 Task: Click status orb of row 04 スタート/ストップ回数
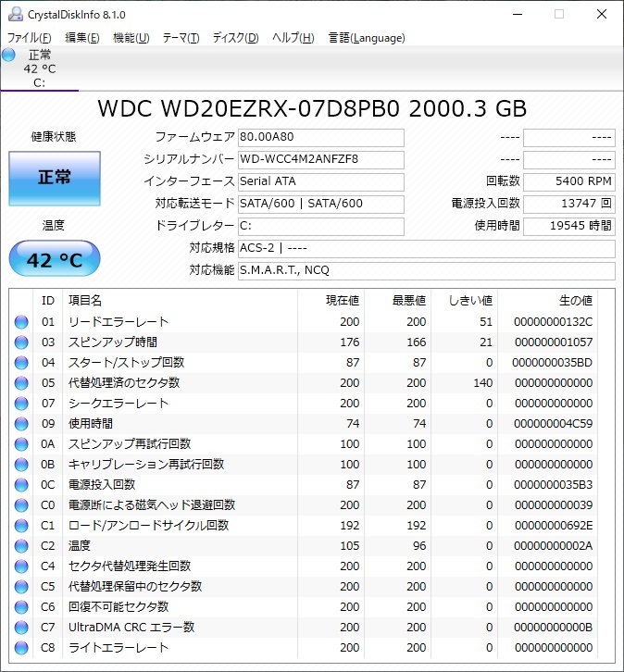point(21,363)
